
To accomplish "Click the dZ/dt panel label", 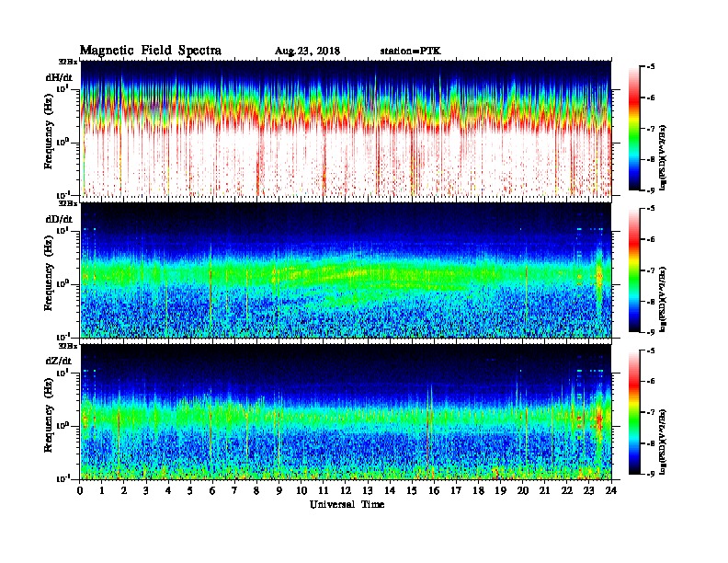I will (x=59, y=361).
